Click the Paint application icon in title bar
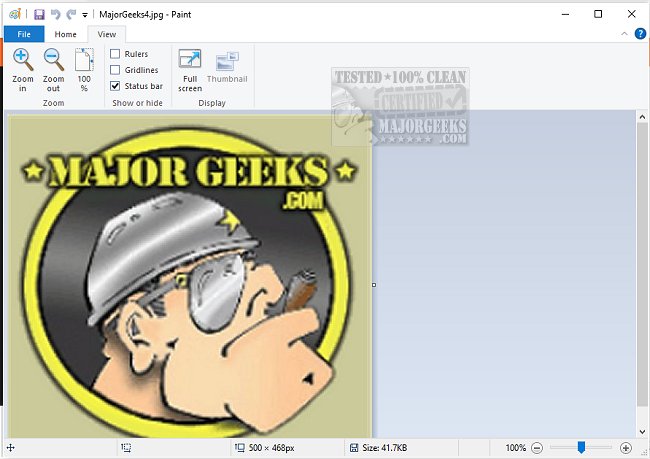The width and height of the screenshot is (650, 459). [15, 15]
